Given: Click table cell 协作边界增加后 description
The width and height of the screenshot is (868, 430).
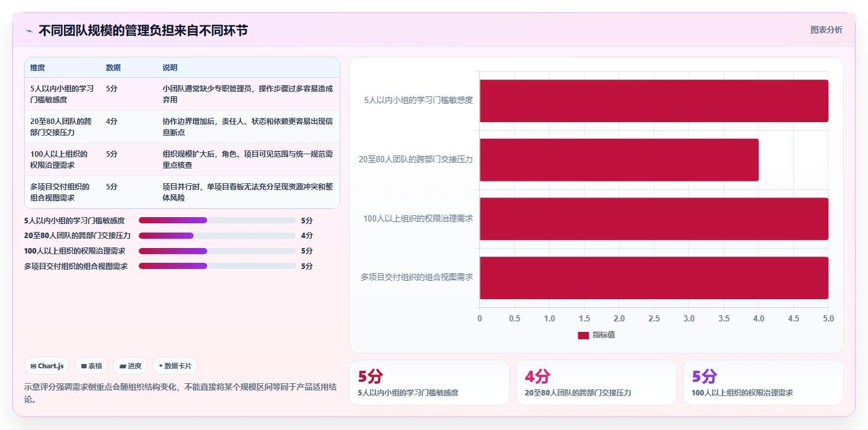Looking at the screenshot, I should click(248, 126).
